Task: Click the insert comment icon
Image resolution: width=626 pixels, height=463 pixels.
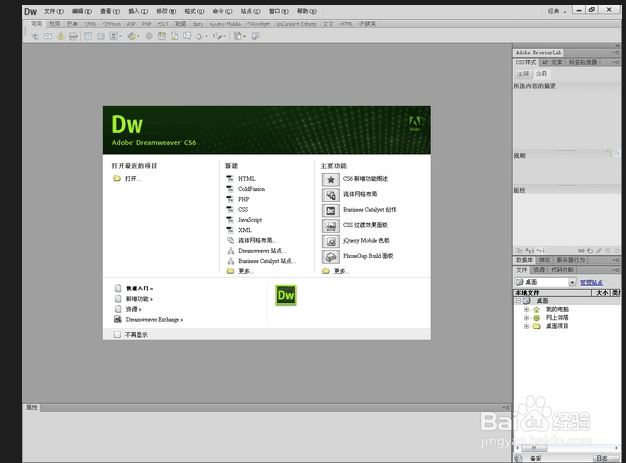Action: point(187,36)
